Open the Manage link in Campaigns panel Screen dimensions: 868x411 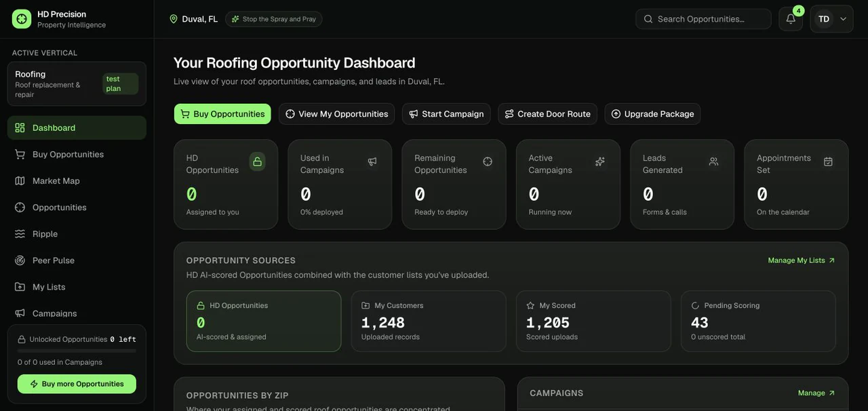point(816,393)
